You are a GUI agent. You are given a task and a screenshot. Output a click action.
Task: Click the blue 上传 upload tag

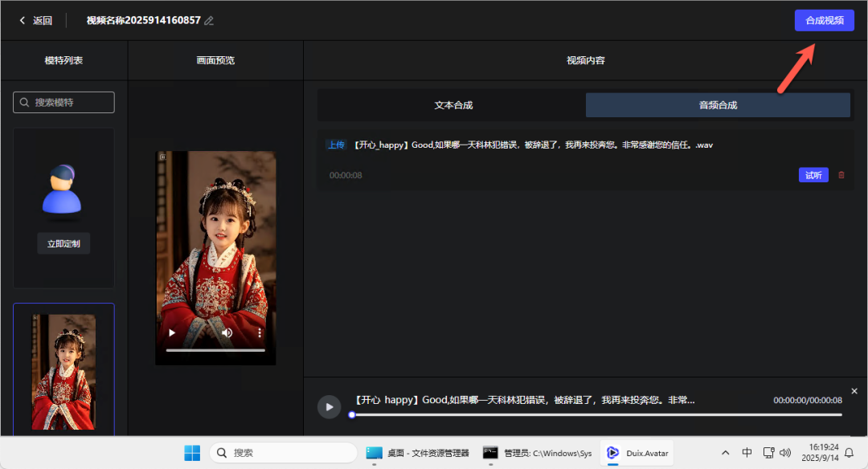[x=336, y=145]
